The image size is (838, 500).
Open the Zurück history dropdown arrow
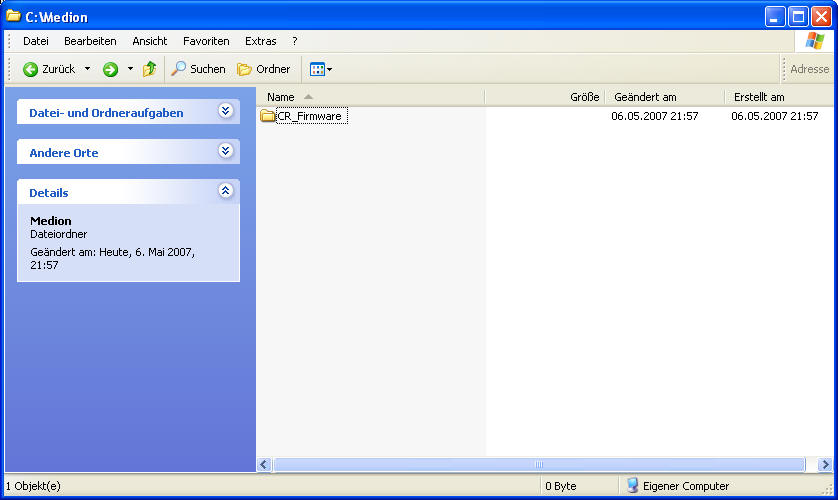pos(87,69)
